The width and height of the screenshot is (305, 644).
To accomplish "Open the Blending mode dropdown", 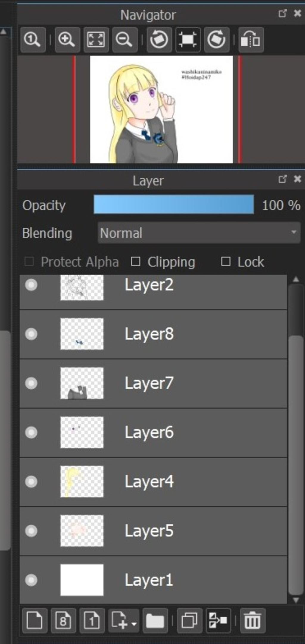I will tap(199, 233).
